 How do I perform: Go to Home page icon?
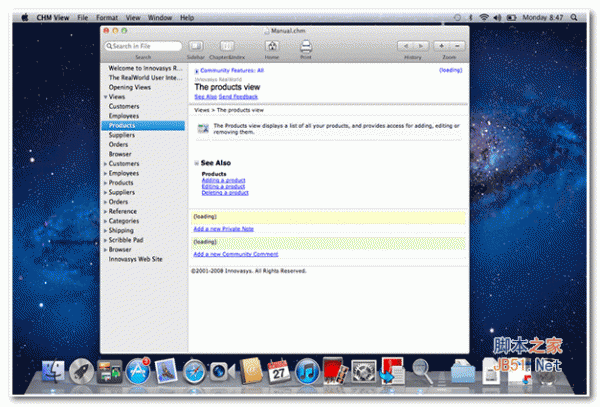(x=272, y=46)
